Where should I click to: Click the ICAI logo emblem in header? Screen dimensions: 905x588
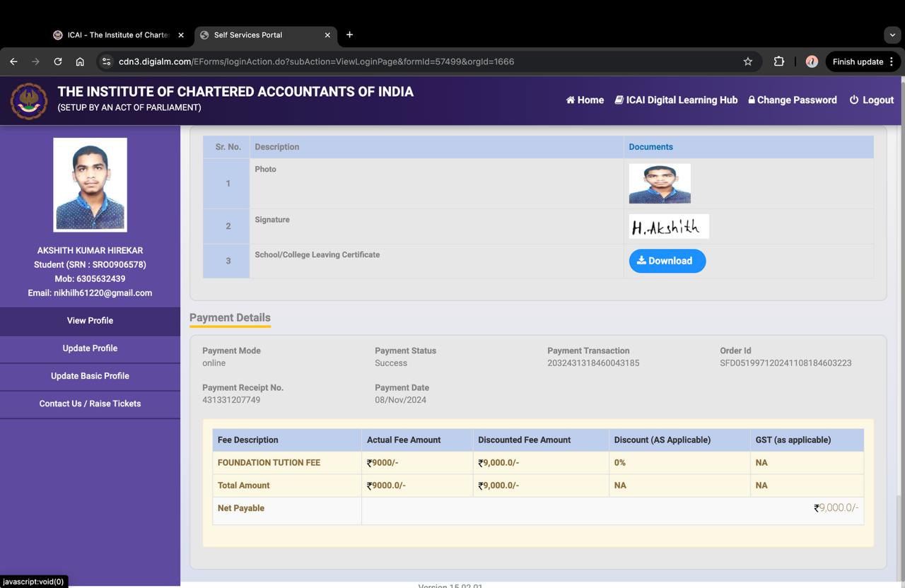(29, 100)
